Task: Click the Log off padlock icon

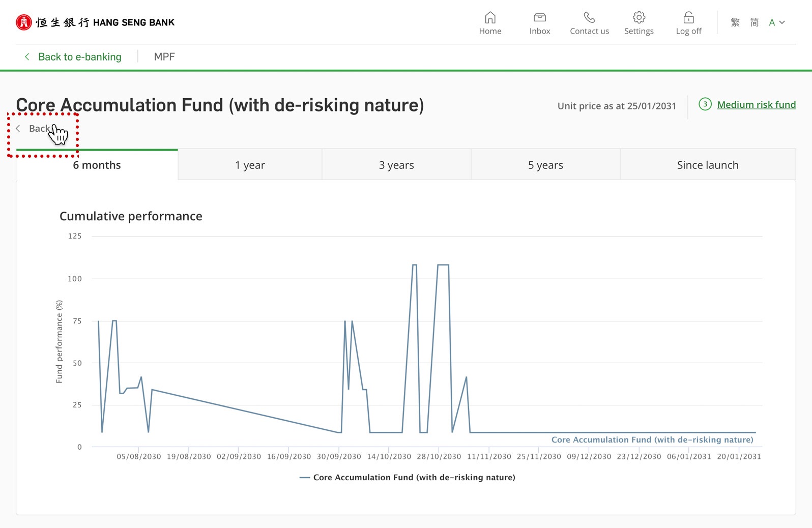Action: 688,18
